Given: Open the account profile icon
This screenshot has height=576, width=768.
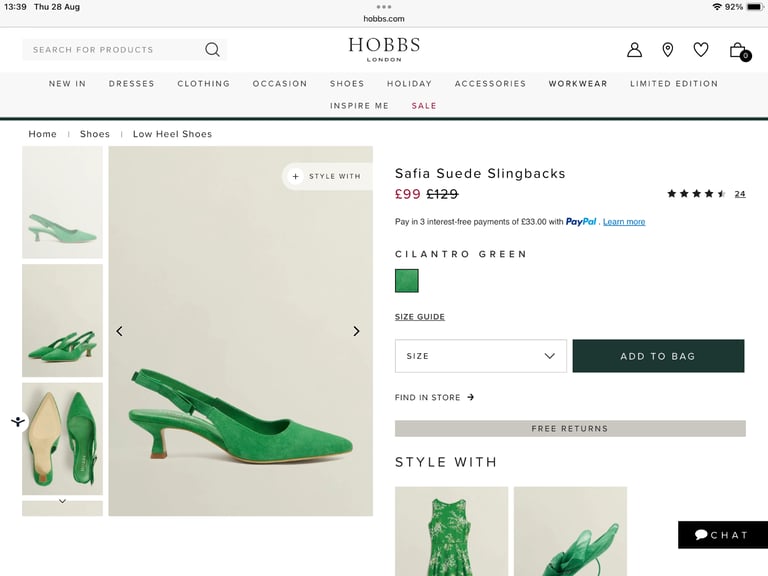Looking at the screenshot, I should coord(634,49).
